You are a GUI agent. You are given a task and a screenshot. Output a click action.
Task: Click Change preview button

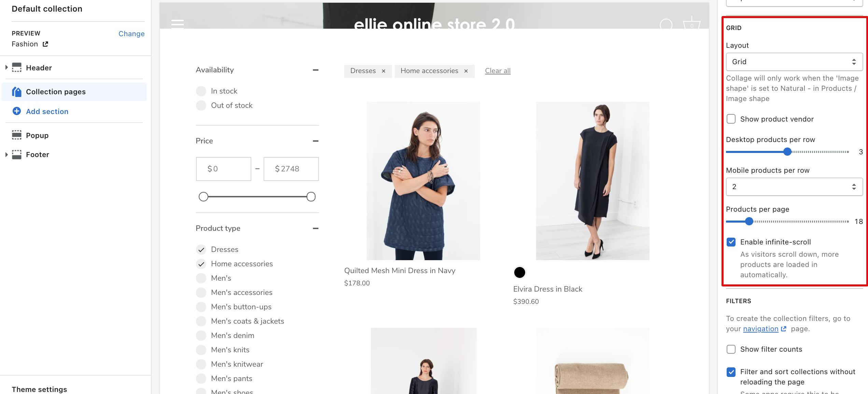(131, 33)
